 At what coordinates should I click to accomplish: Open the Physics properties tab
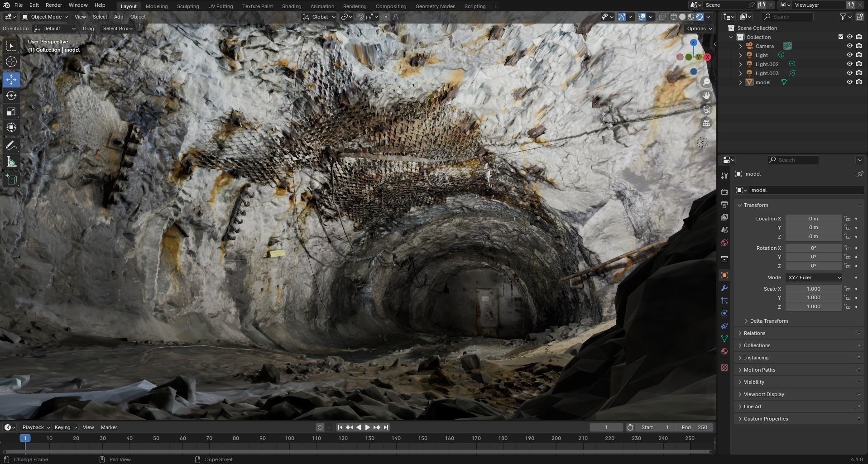click(x=724, y=313)
